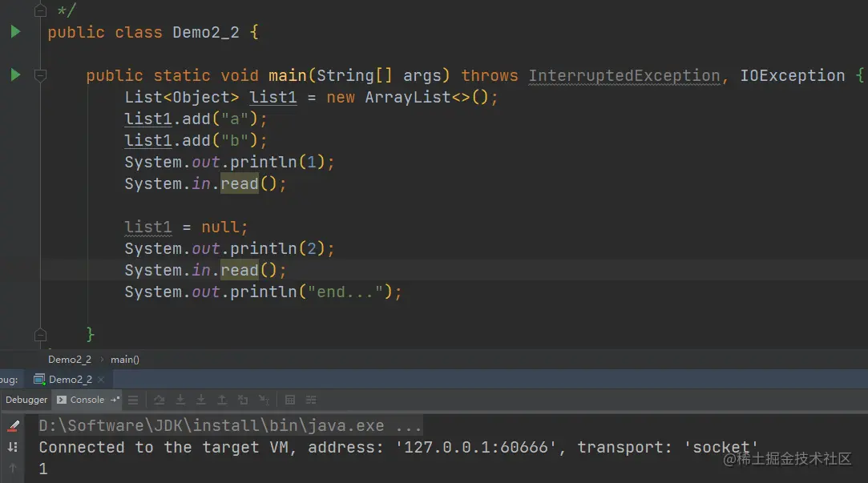
Task: Click 'System.out.println(1);' in the editor
Action: (x=229, y=162)
